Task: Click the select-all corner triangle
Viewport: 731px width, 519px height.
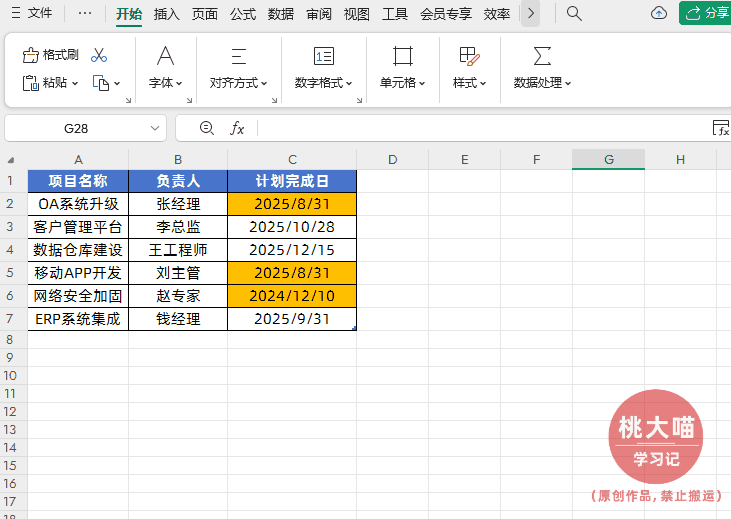Action: point(11,160)
